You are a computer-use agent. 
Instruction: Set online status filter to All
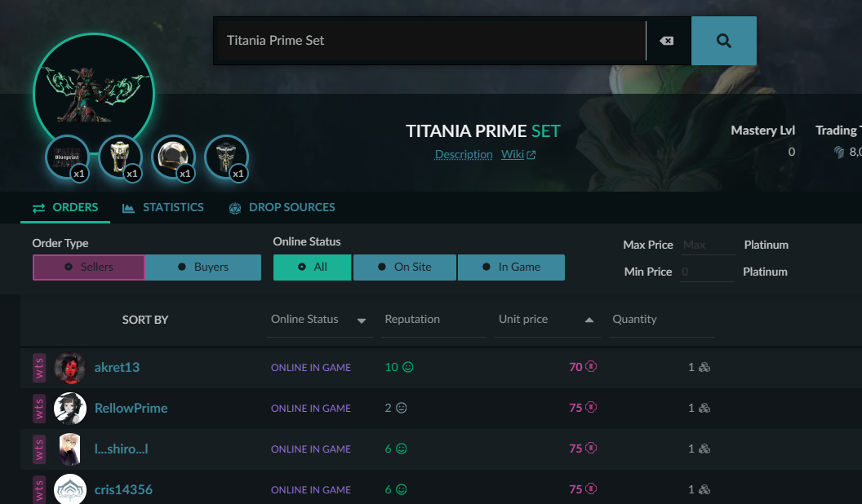pos(313,267)
